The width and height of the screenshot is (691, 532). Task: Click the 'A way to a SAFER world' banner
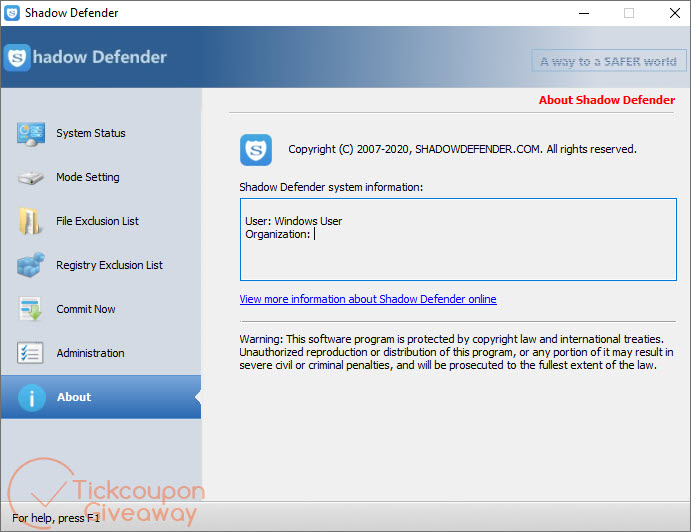608,61
